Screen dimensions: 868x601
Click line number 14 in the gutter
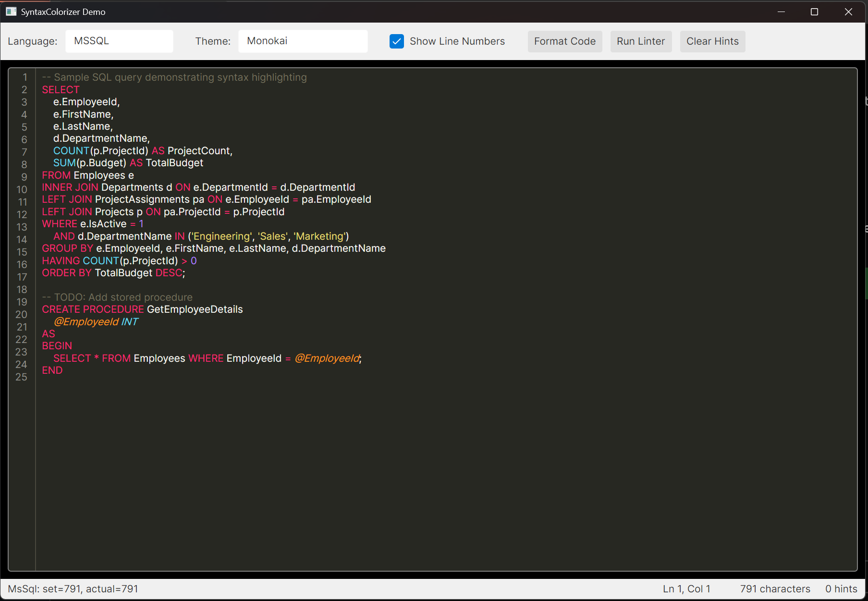(22, 239)
